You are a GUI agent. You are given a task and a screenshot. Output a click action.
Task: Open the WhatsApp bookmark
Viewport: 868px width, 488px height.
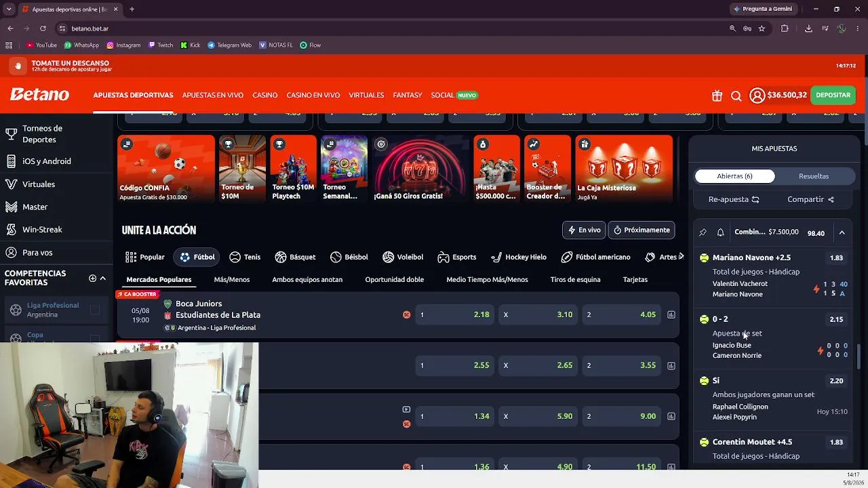[81, 45]
